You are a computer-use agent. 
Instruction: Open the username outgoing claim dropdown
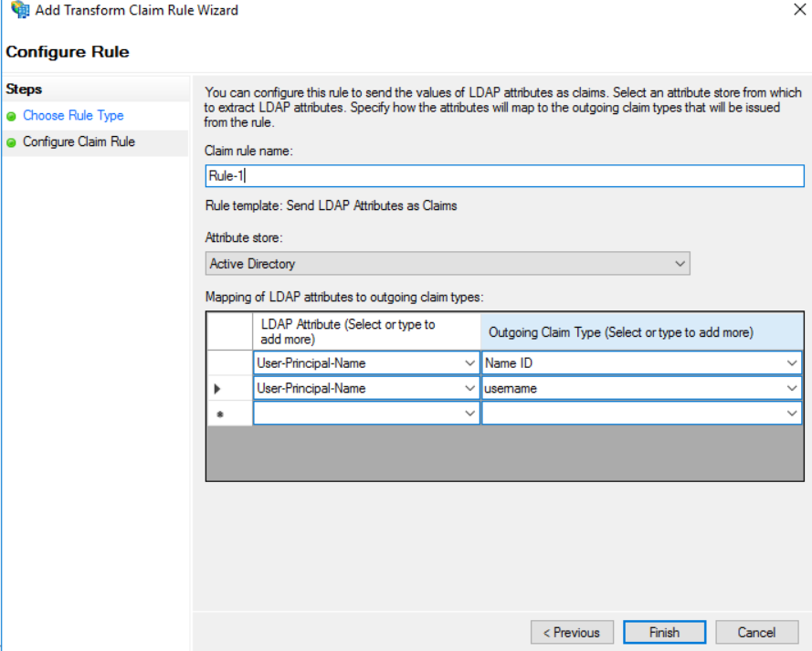point(791,389)
